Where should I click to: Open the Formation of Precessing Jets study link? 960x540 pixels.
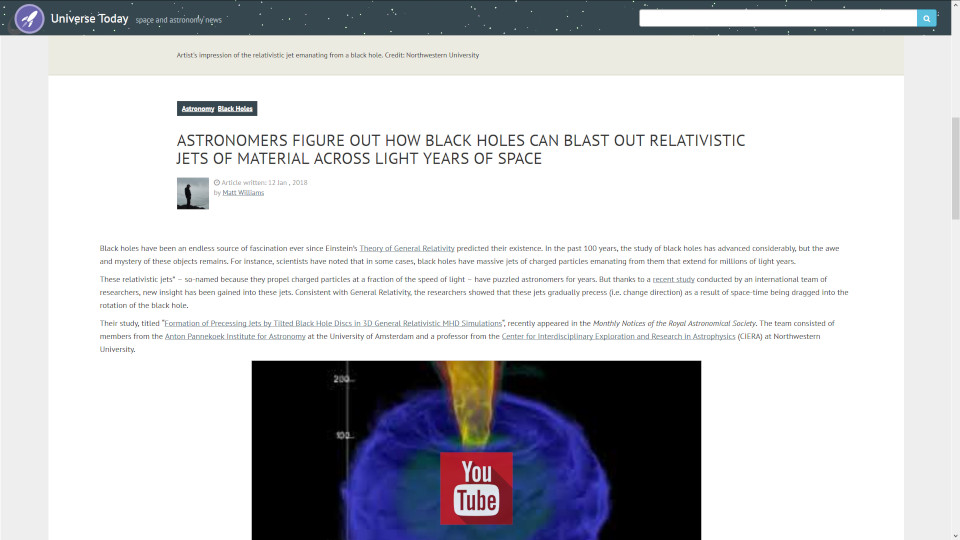point(333,323)
